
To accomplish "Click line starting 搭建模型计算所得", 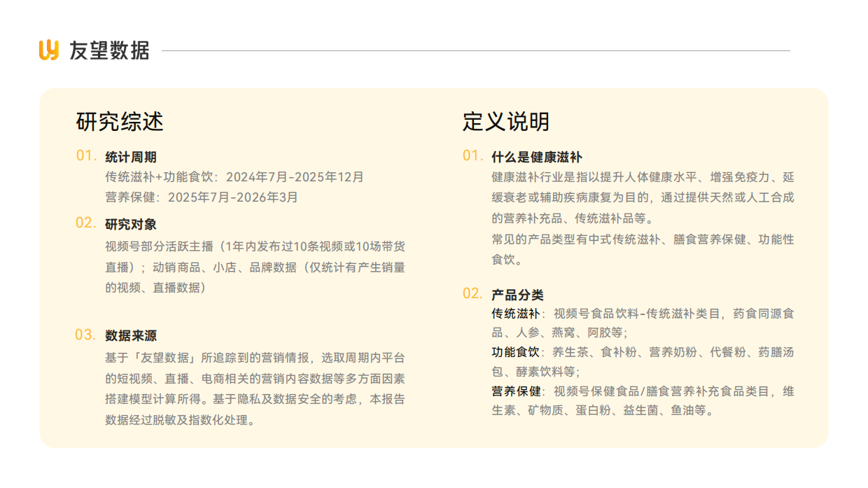I will (x=255, y=399).
